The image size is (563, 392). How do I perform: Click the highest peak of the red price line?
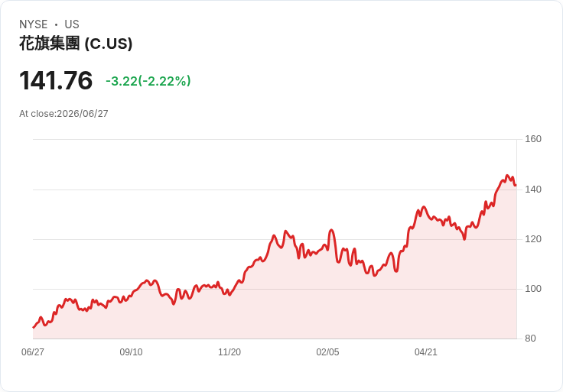click(507, 176)
